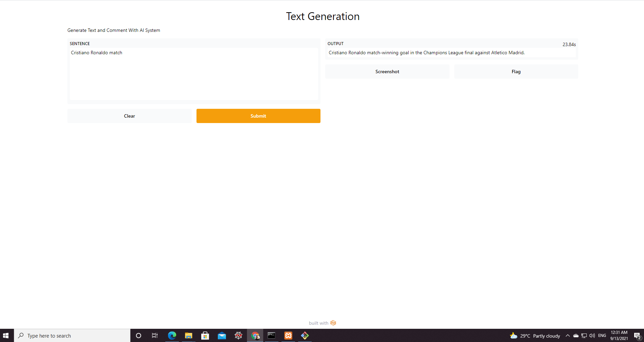
Task: Click the Text Generation heading
Action: coord(323,16)
